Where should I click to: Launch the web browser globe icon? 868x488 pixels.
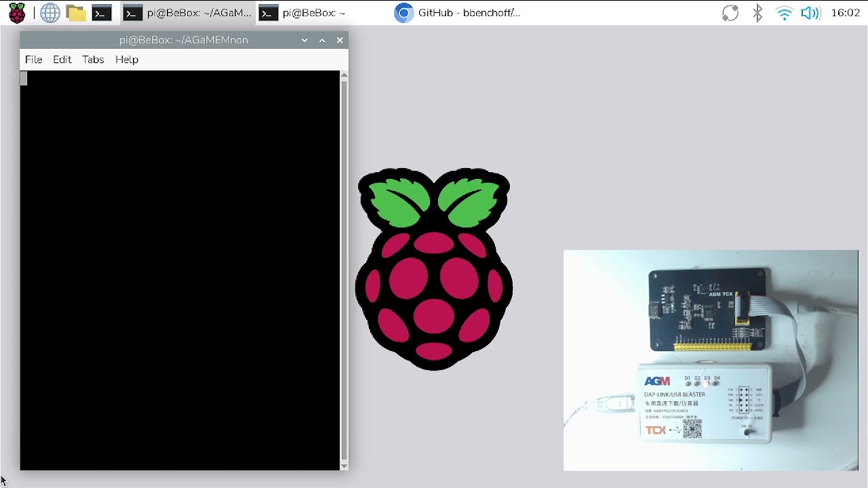click(50, 13)
